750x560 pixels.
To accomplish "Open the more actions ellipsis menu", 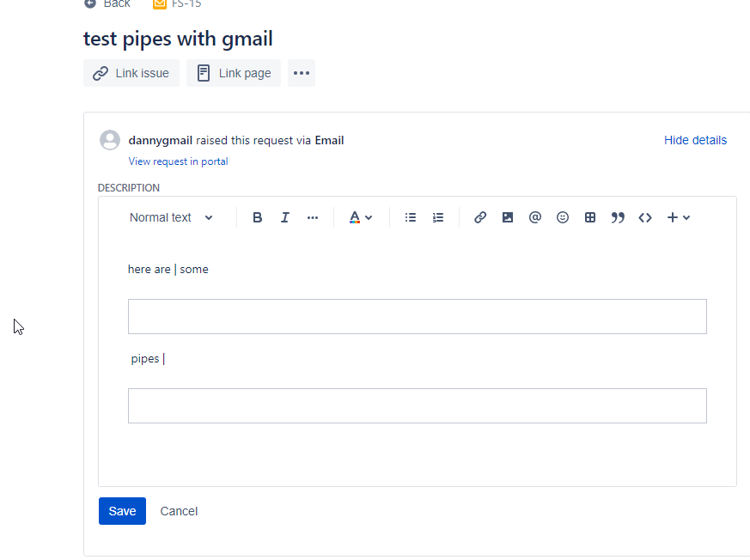I will [x=302, y=73].
